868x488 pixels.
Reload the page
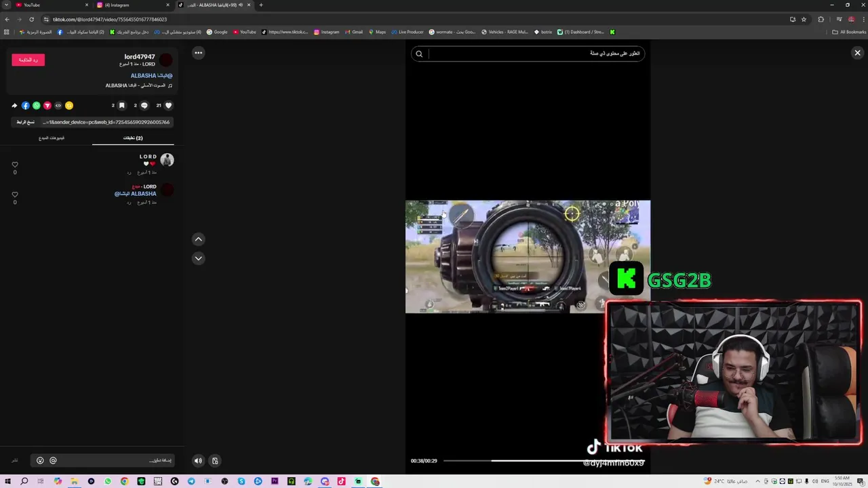point(31,19)
